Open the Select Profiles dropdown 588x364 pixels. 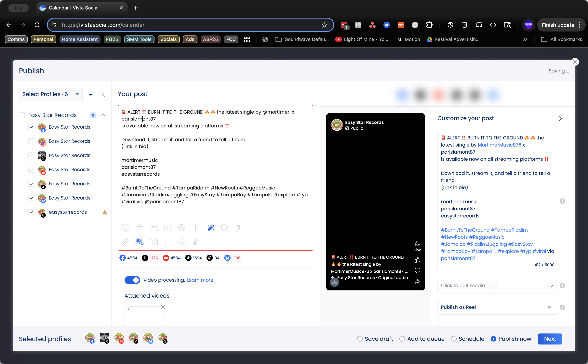click(x=50, y=94)
